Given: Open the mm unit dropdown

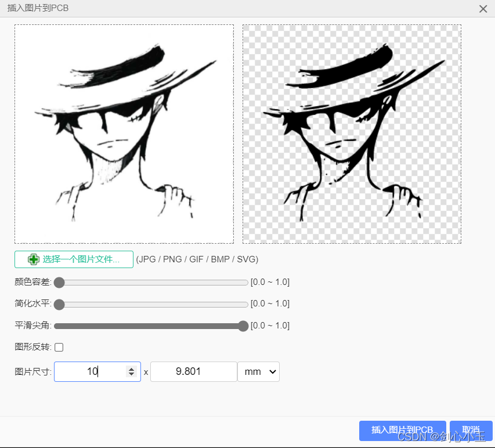Looking at the screenshot, I should (x=259, y=371).
